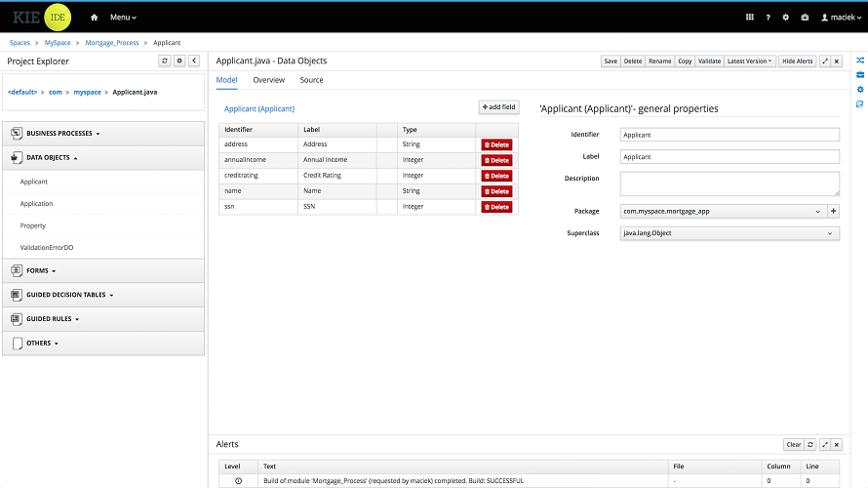Viewport: 868px width, 488px height.
Task: Click the briefcase icon in right sidebar
Action: (860, 74)
